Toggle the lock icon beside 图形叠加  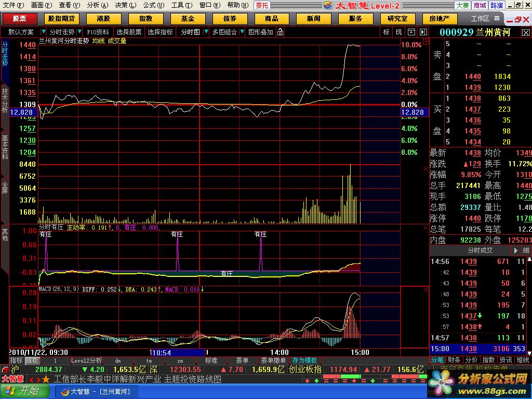[280, 32]
